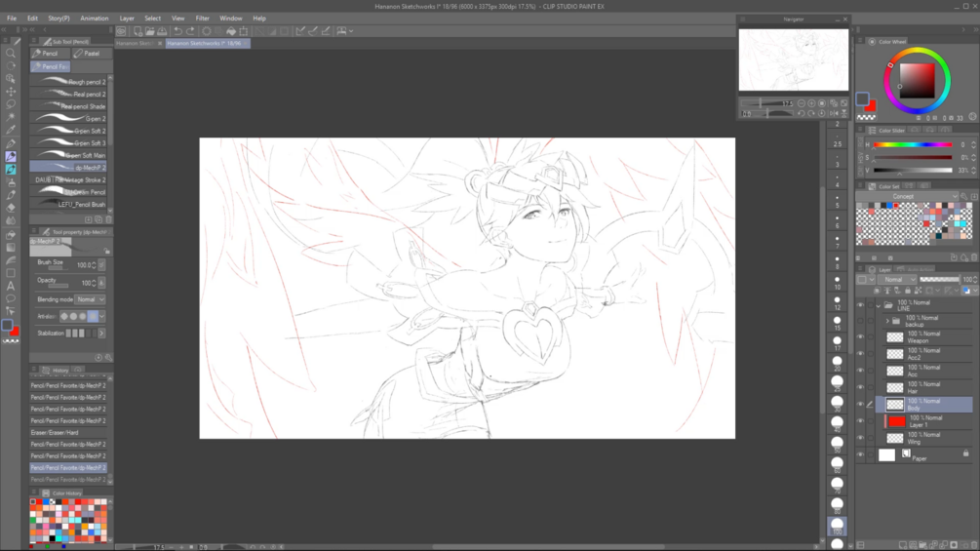Select the Auto select wand tool

click(x=11, y=117)
